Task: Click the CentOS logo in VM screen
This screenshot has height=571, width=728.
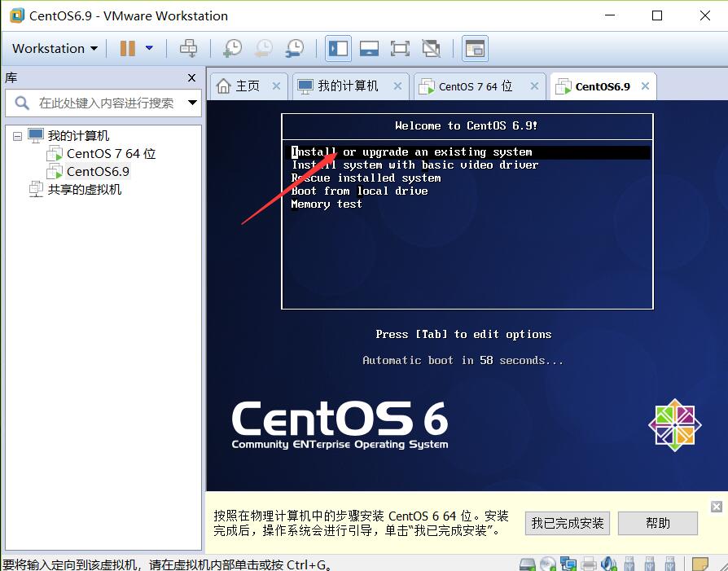Action: pyautogui.click(x=674, y=424)
